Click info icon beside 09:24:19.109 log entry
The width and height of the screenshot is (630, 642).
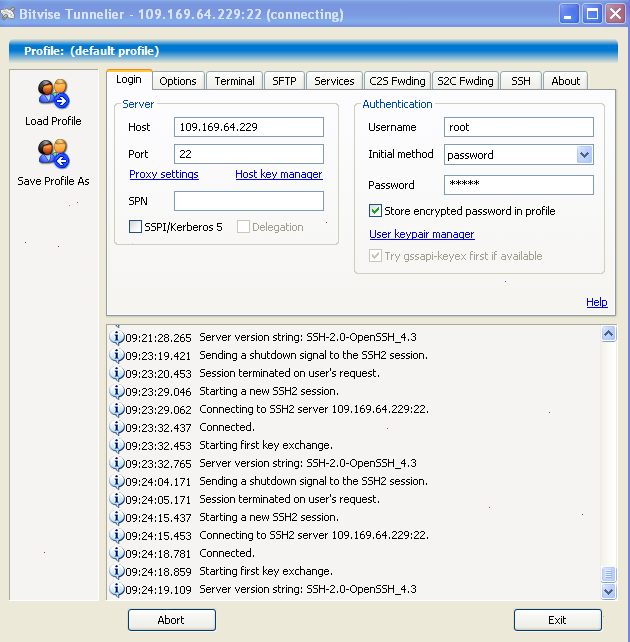click(x=117, y=590)
